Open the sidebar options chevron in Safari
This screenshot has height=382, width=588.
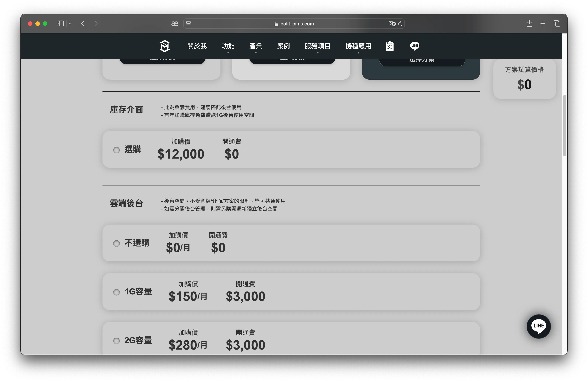(x=70, y=23)
